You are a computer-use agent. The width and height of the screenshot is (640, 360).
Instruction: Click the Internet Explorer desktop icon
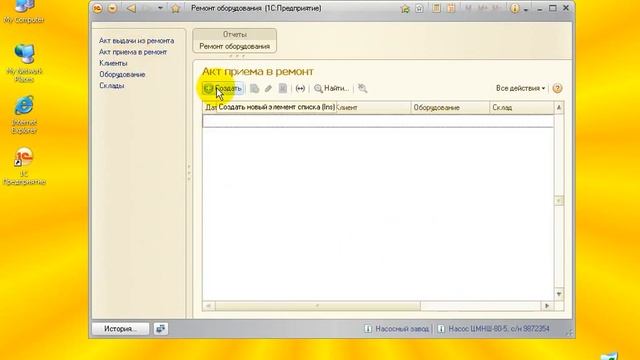click(24, 115)
